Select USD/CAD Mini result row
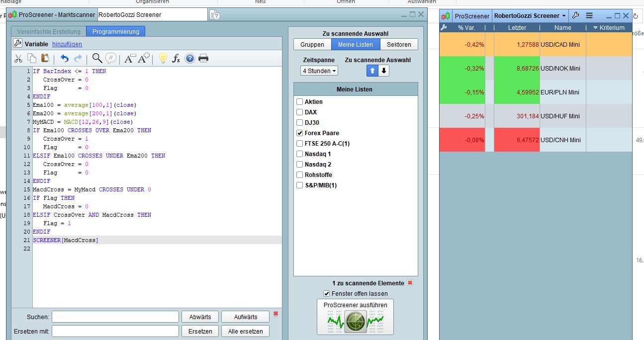The width and height of the screenshot is (644, 340). tap(536, 44)
